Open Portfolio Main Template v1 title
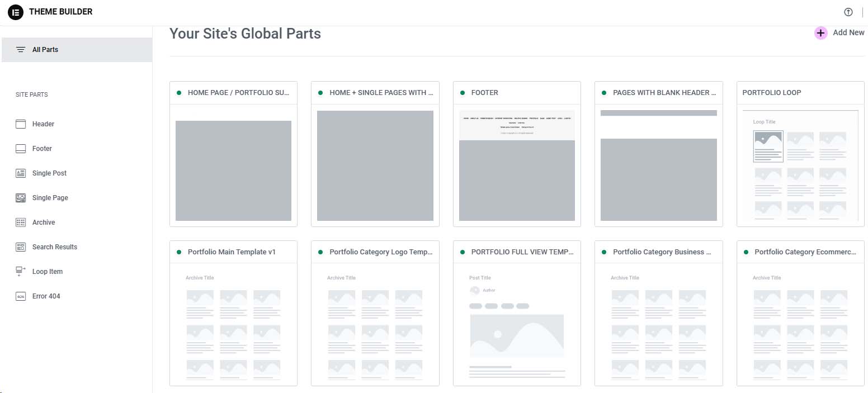This screenshot has height=393, width=868. (x=232, y=252)
